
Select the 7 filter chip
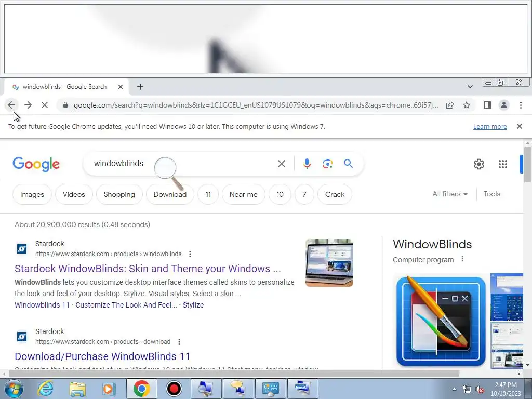(x=304, y=194)
